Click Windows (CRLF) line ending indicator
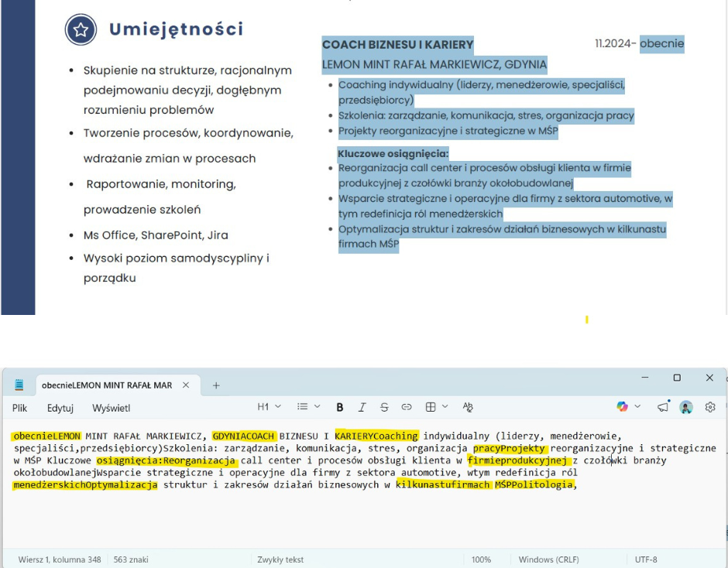The image size is (728, 568). [549, 559]
